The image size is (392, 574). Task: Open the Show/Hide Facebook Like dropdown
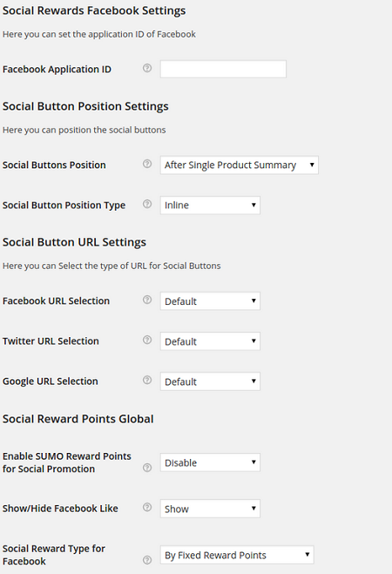point(210,509)
